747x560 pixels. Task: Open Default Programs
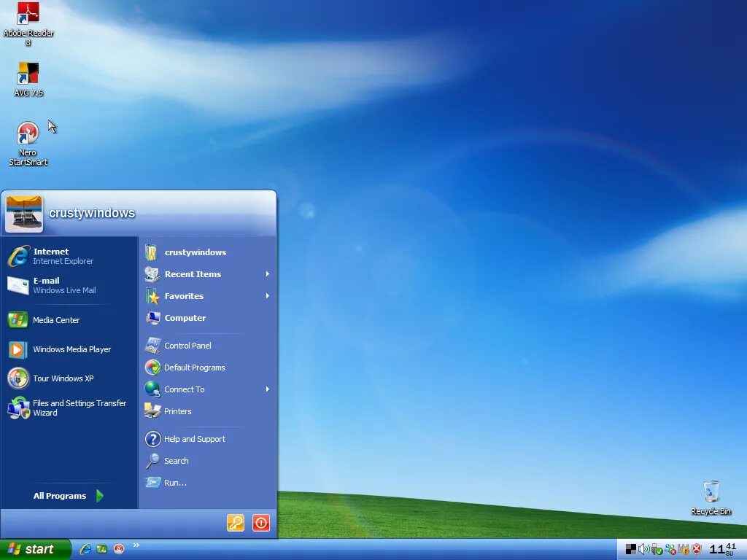(x=208, y=367)
